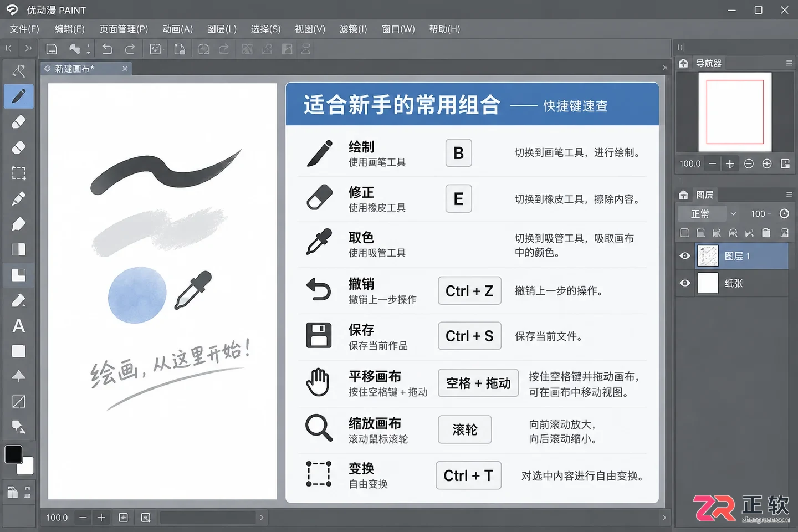Select the fill bucket tool

tap(18, 300)
